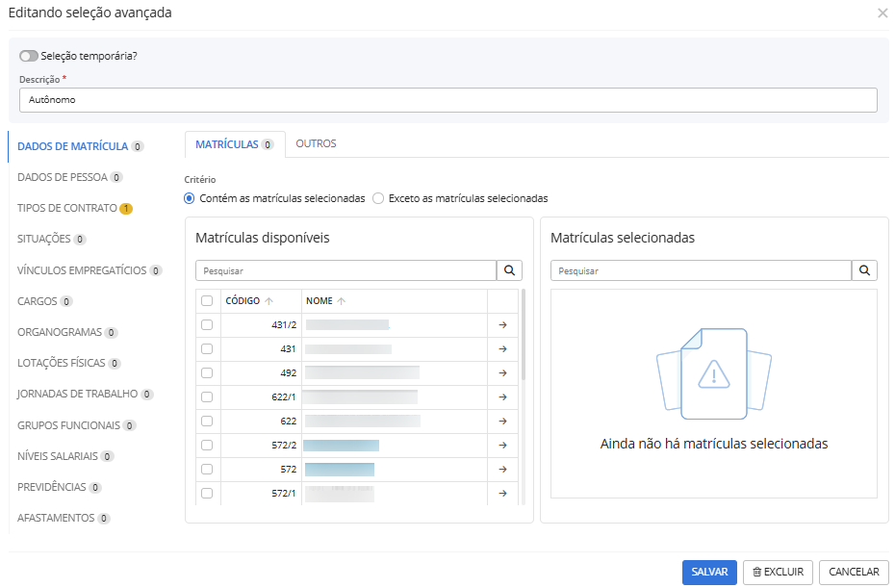Close the Editando seleção avançada dialog

point(882,13)
